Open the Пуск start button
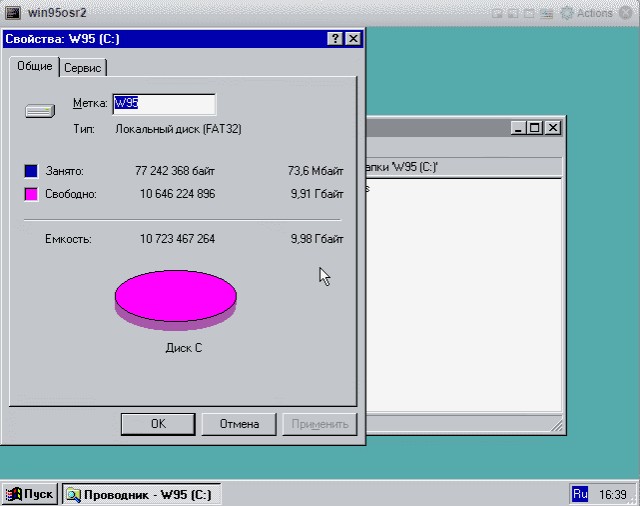The height and width of the screenshot is (506, 640). click(x=30, y=494)
